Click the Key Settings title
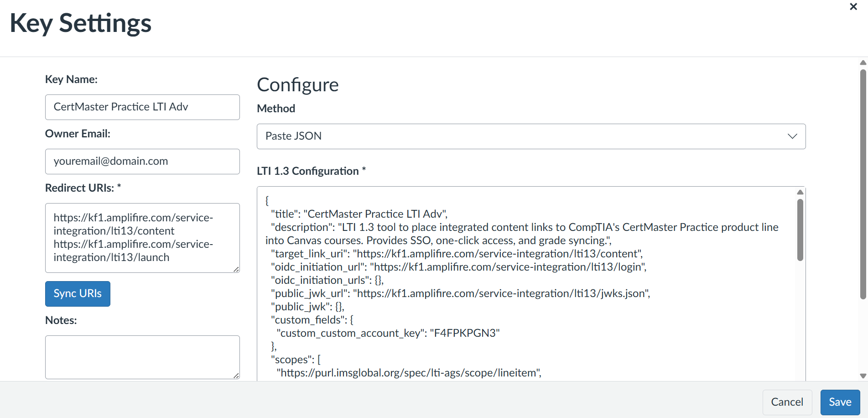 click(81, 23)
